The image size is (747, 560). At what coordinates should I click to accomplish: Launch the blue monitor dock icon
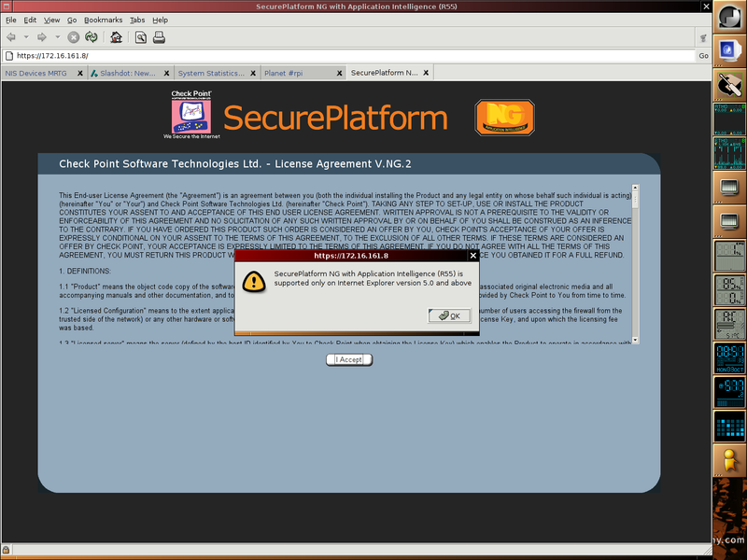pyautogui.click(x=729, y=50)
